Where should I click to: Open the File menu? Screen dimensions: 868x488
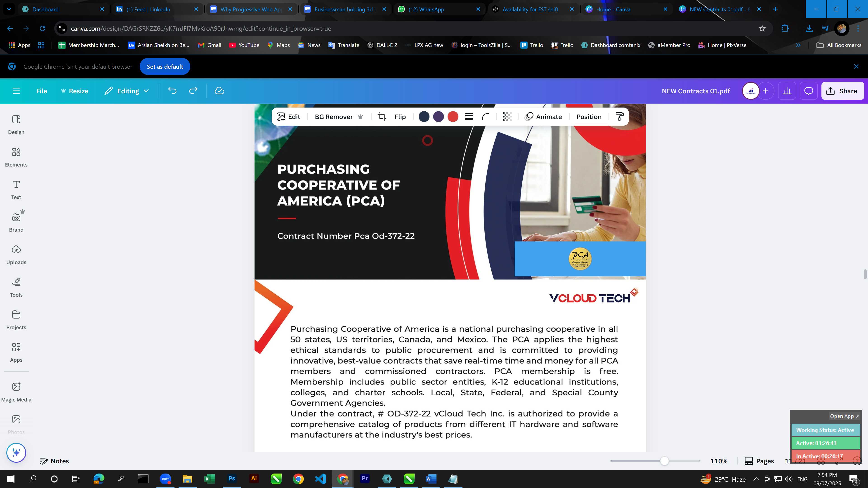point(42,91)
